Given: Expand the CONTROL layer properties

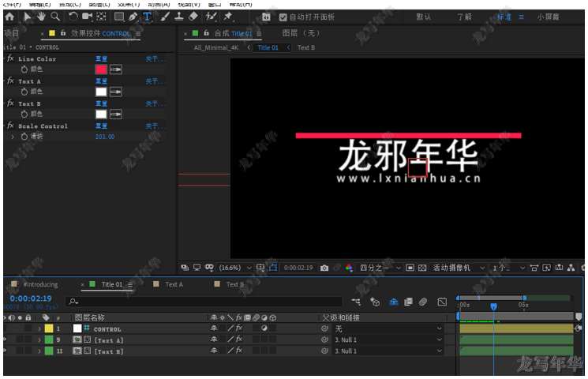Looking at the screenshot, I should pyautogui.click(x=39, y=328).
